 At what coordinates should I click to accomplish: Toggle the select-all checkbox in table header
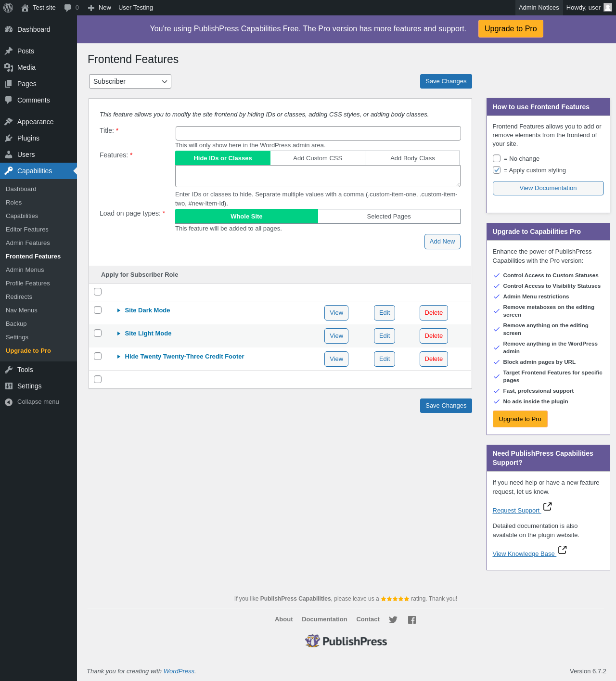coord(98,292)
